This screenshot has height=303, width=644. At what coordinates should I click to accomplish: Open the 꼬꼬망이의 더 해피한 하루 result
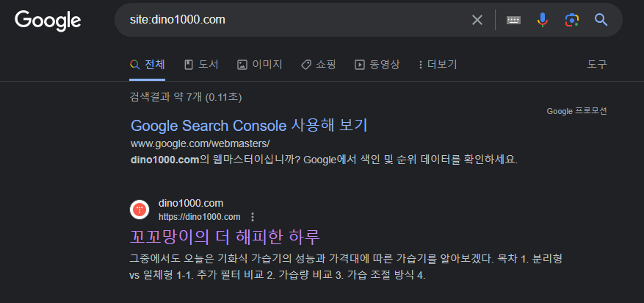point(225,237)
